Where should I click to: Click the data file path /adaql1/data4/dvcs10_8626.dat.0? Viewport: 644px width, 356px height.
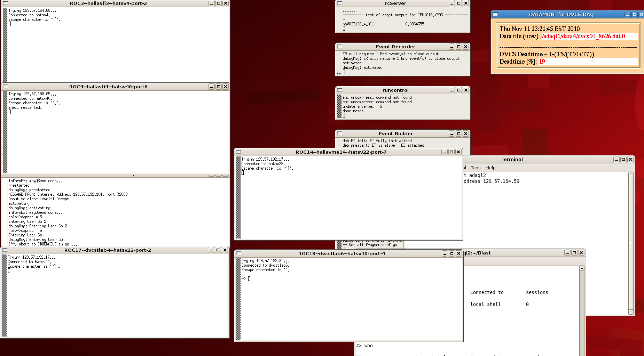pyautogui.click(x=583, y=36)
